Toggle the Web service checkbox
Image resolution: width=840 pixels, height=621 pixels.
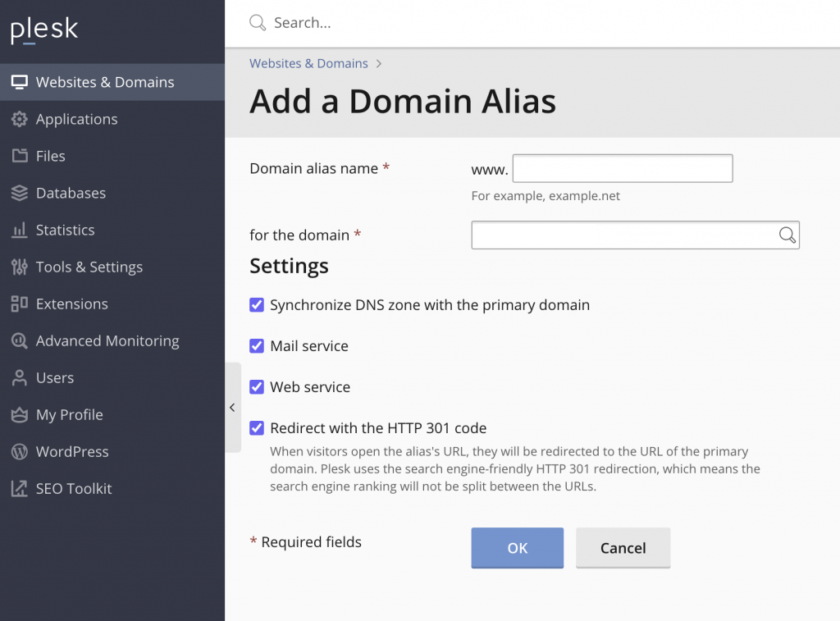[257, 387]
